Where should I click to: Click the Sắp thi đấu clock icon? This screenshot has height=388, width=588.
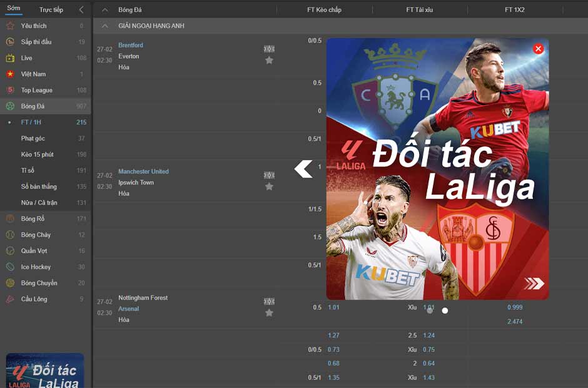click(10, 42)
